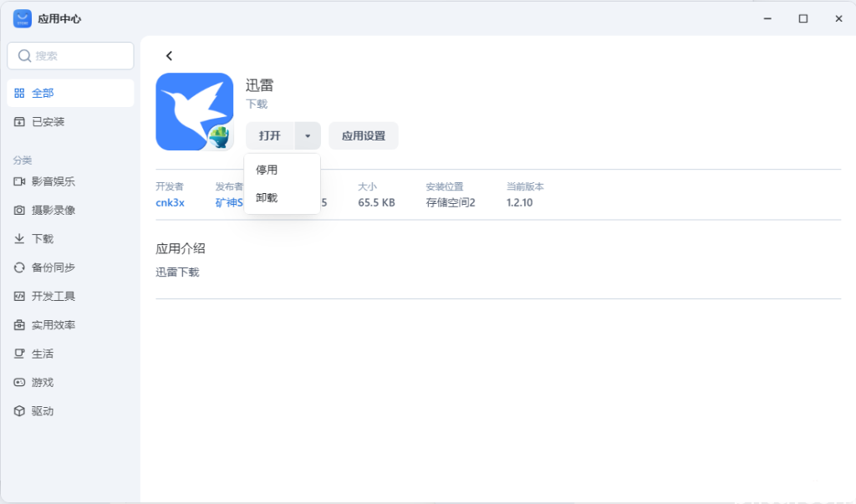The width and height of the screenshot is (856, 504).
Task: Select the 摄影录像 camera category
Action: (53, 210)
